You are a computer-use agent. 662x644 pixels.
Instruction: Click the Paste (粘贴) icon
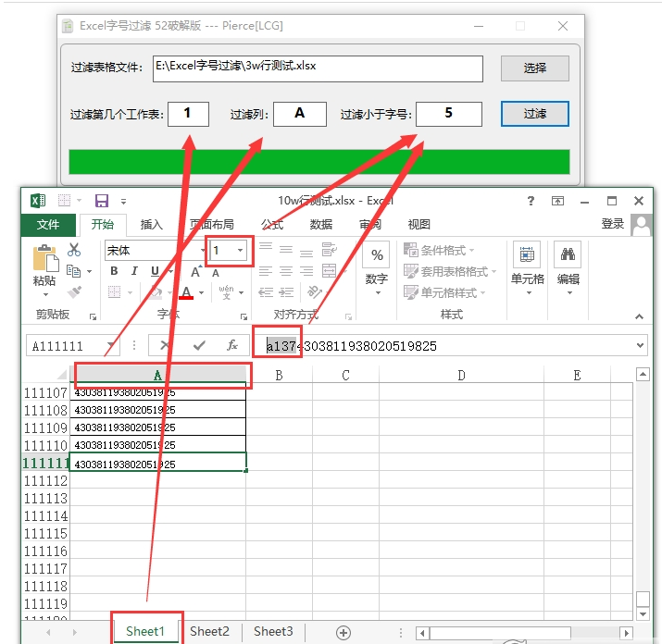(44, 260)
